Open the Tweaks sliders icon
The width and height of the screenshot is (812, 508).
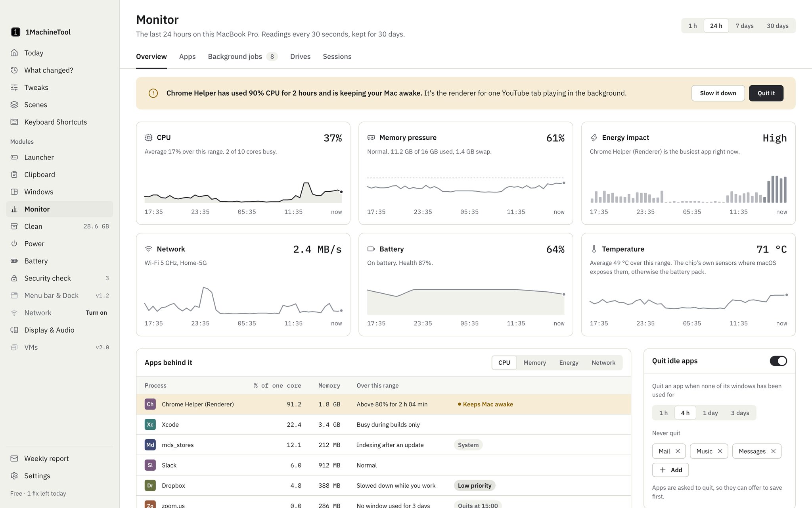click(x=14, y=87)
